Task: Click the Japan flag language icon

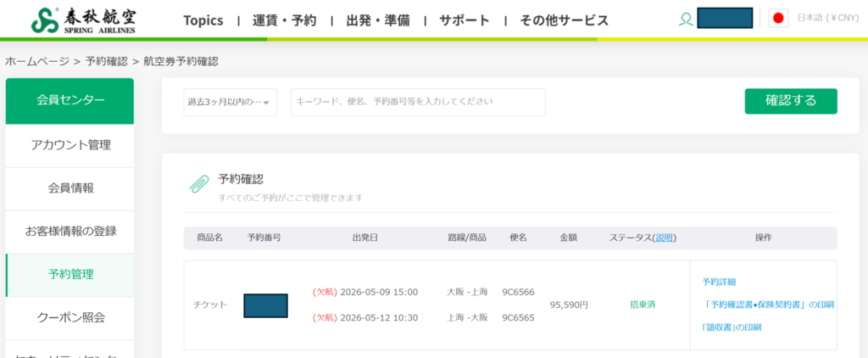Action: coord(778,19)
